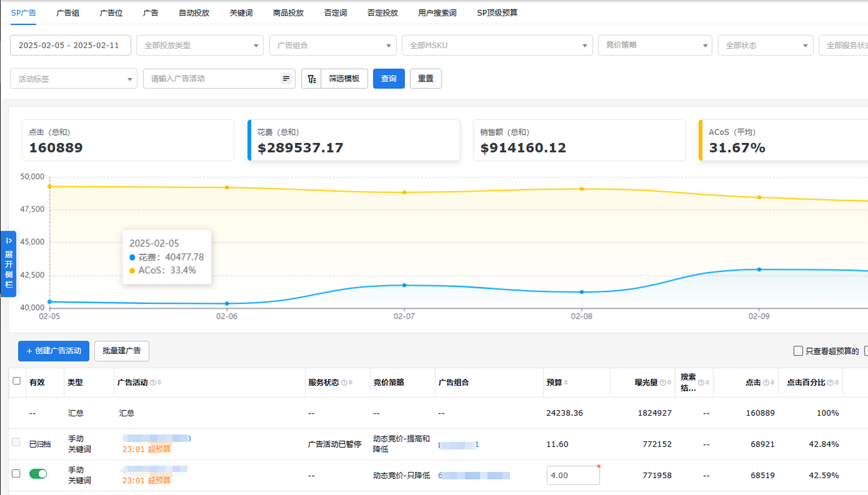
Task: Sort by the 广告活动 column arrows
Action: point(159,382)
